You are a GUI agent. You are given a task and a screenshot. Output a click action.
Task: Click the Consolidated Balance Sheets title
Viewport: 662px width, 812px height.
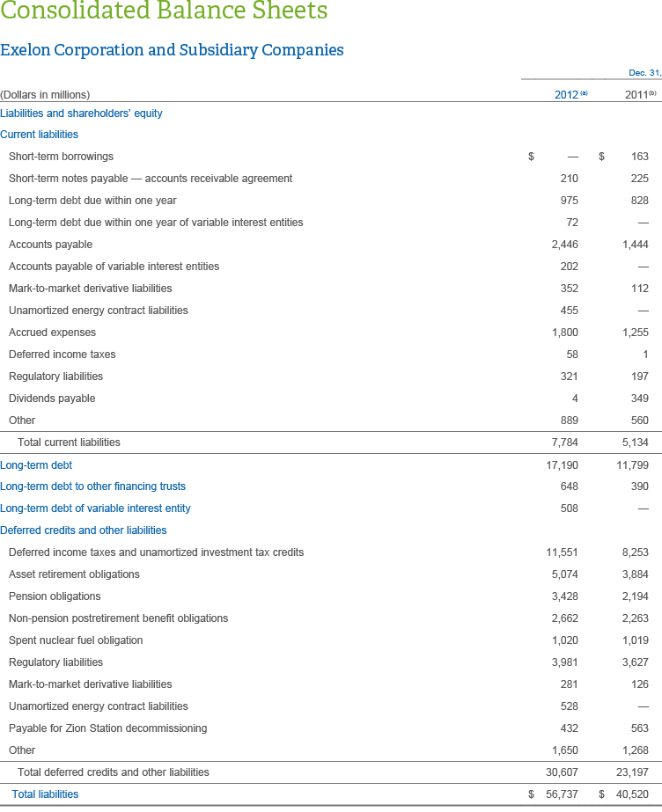[x=164, y=12]
